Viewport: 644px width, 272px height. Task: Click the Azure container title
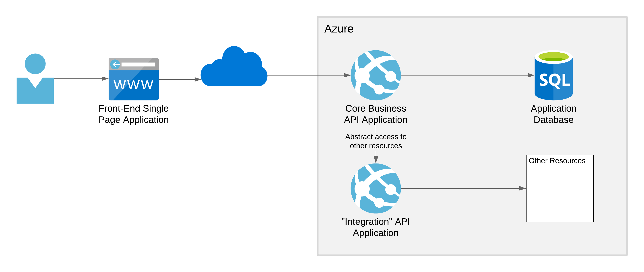tap(339, 29)
